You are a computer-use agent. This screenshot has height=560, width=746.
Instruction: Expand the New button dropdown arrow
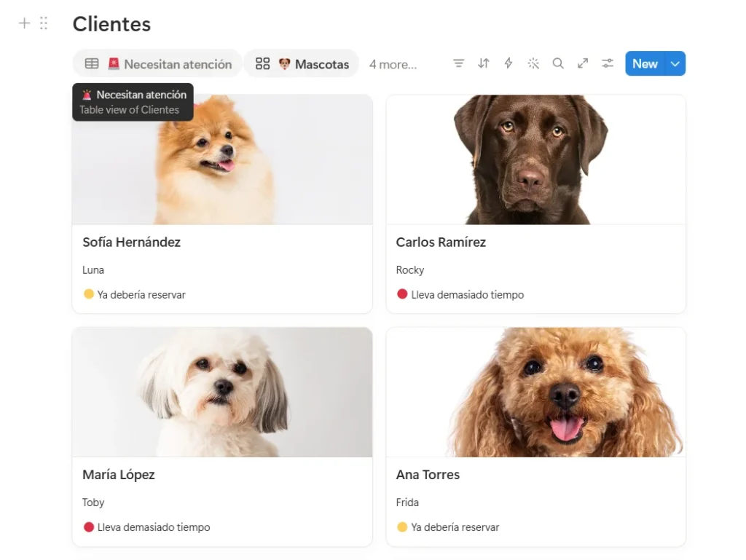click(675, 63)
